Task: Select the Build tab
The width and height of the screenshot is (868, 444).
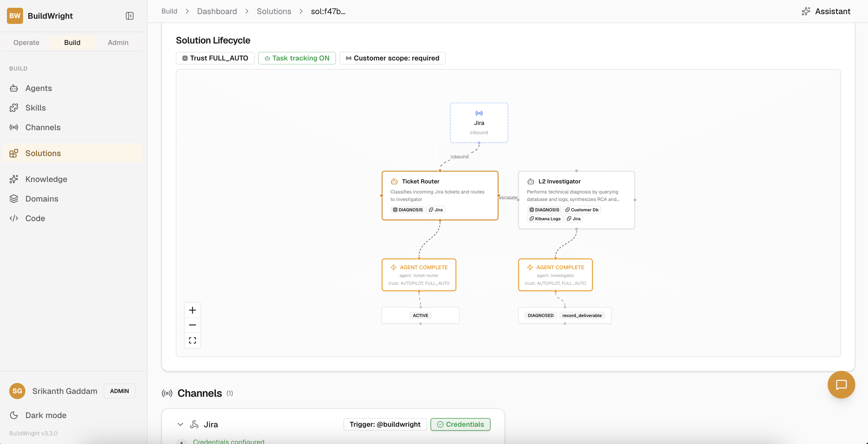Action: 72,42
